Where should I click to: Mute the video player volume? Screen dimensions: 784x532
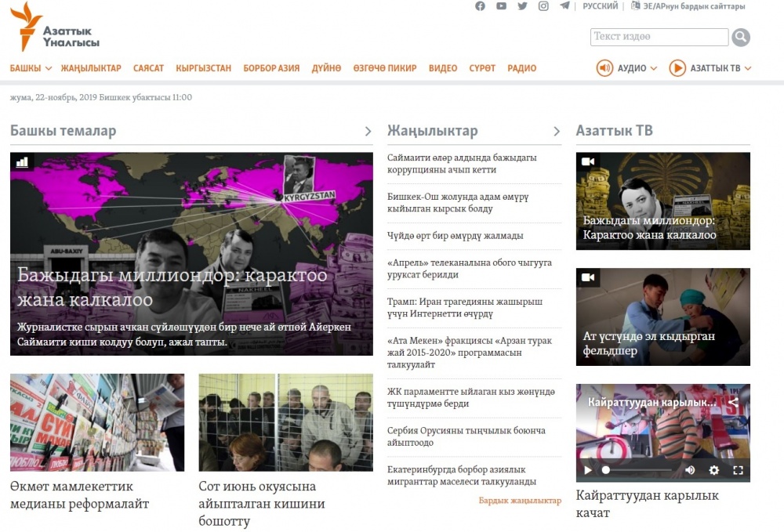(x=690, y=470)
